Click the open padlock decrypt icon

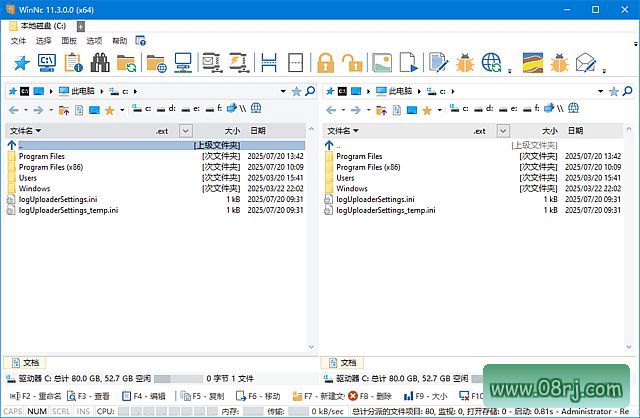352,63
